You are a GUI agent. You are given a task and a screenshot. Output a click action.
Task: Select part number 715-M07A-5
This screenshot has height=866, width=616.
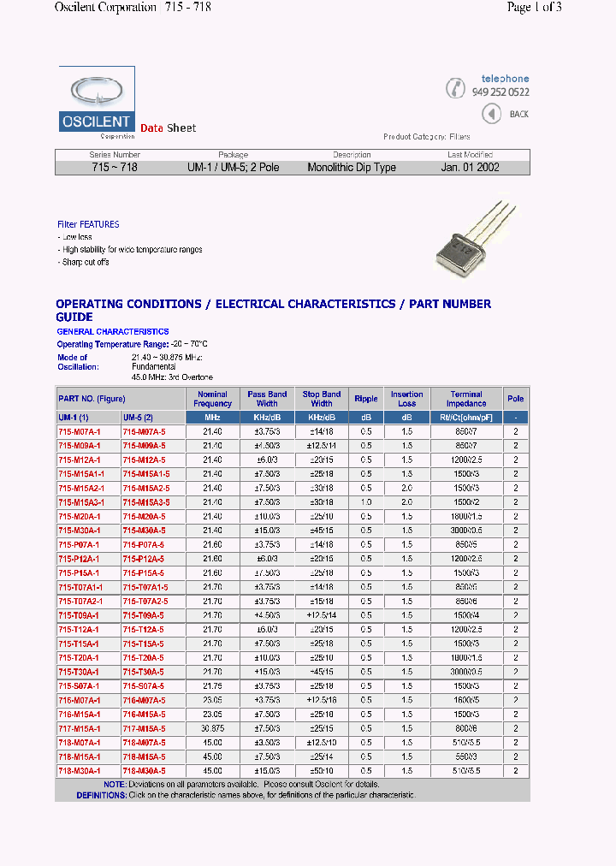click(144, 431)
